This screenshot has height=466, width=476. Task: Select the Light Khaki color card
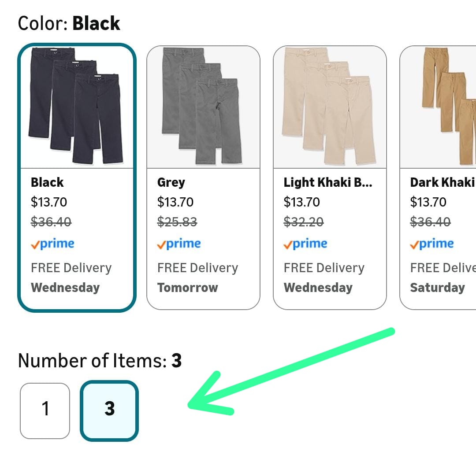point(330,178)
